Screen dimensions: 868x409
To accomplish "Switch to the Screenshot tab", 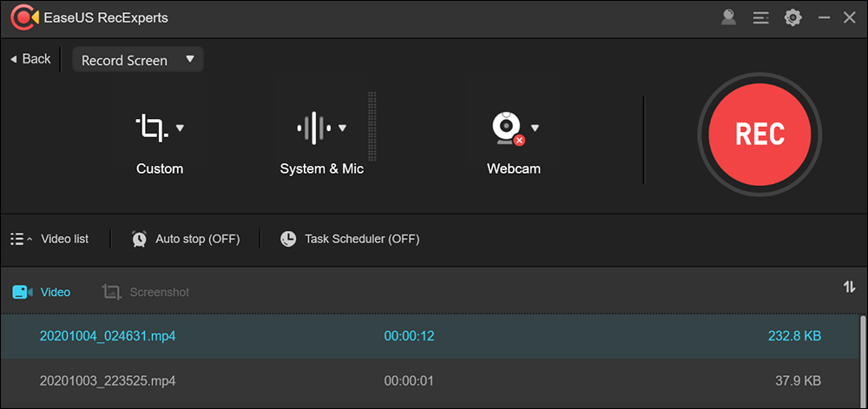I will [x=146, y=293].
